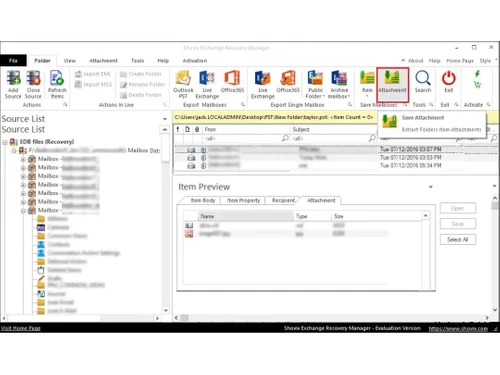Switch to the Tools ribbon tab

tap(137, 61)
